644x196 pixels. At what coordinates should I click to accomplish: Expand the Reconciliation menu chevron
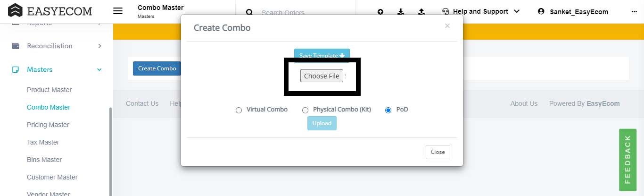(x=99, y=46)
